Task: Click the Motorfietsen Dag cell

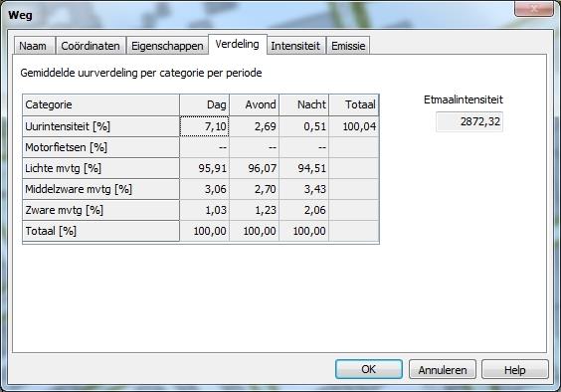Action: pos(204,147)
